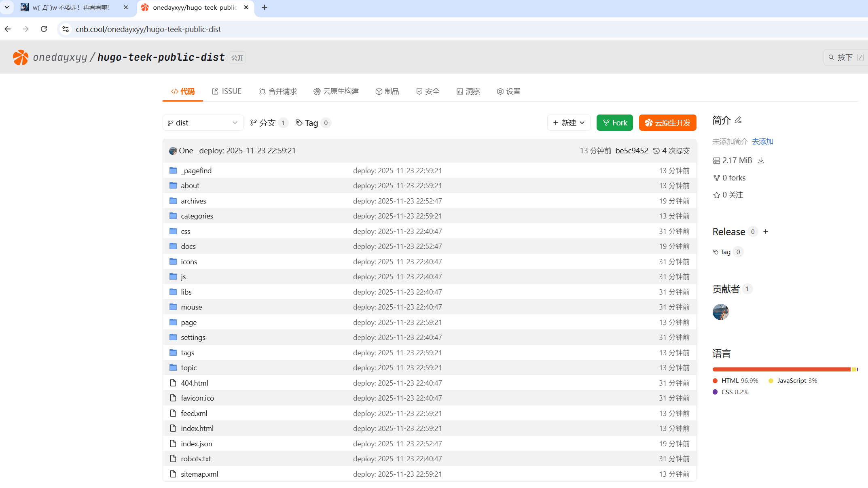Click the green Fork button
The height and width of the screenshot is (488, 868).
click(614, 123)
